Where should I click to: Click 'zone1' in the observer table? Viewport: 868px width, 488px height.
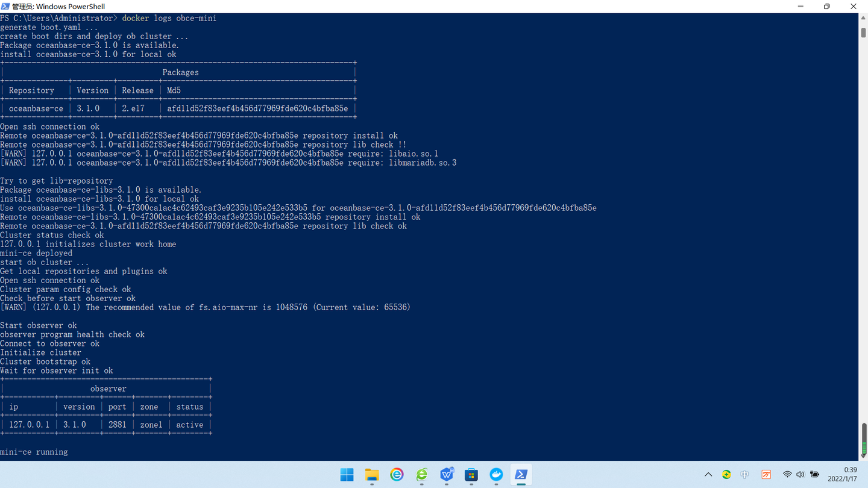coord(151,425)
